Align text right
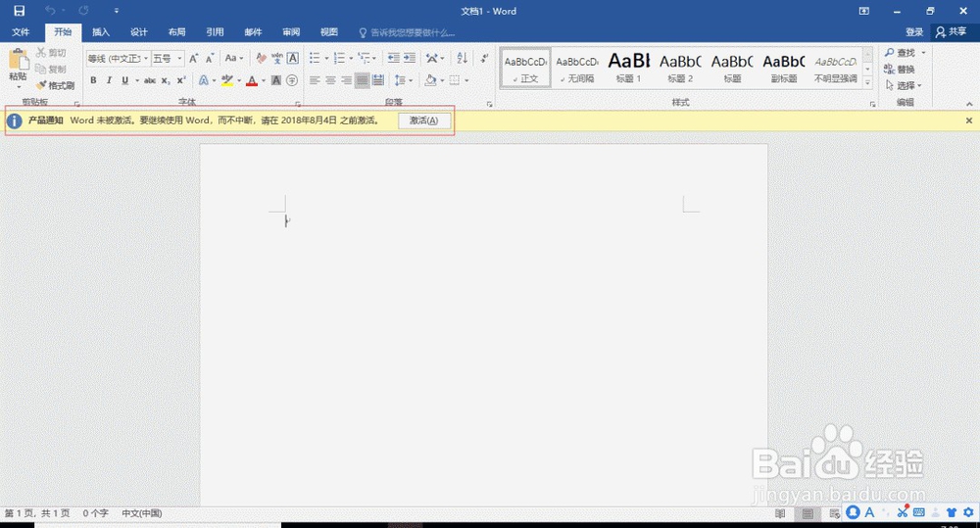Image resolution: width=980 pixels, height=528 pixels. point(346,80)
